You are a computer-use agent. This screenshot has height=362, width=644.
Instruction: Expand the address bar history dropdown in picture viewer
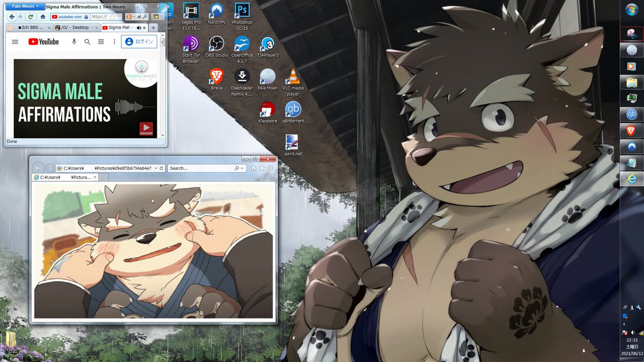(155, 168)
